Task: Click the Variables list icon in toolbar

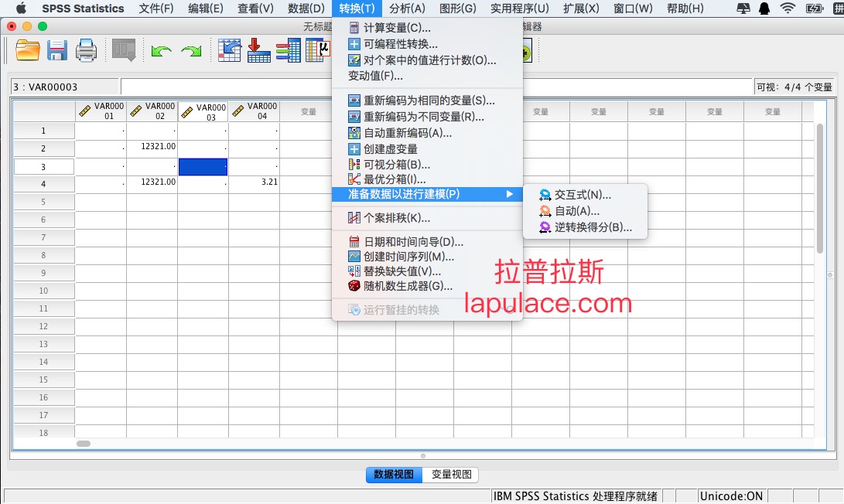Action: click(x=289, y=50)
